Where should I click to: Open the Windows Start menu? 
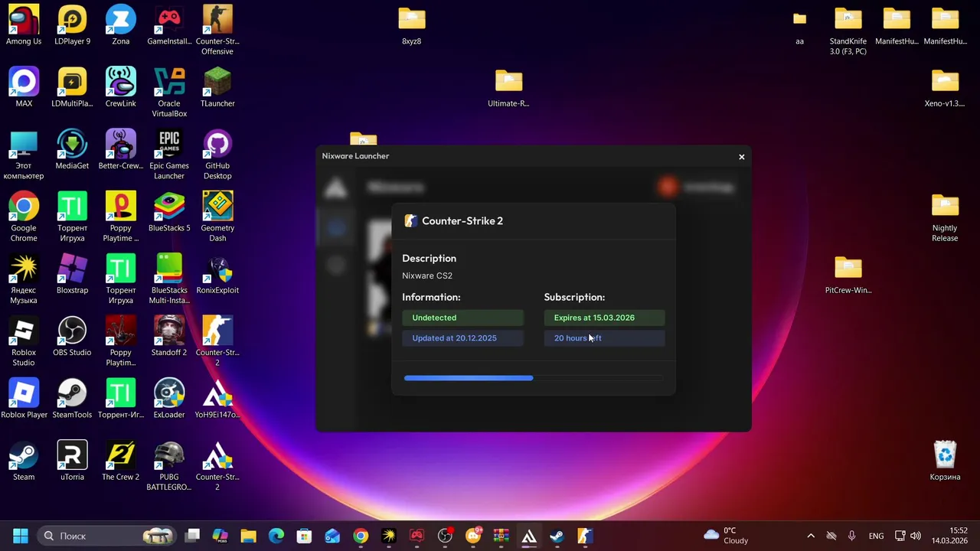(x=21, y=536)
